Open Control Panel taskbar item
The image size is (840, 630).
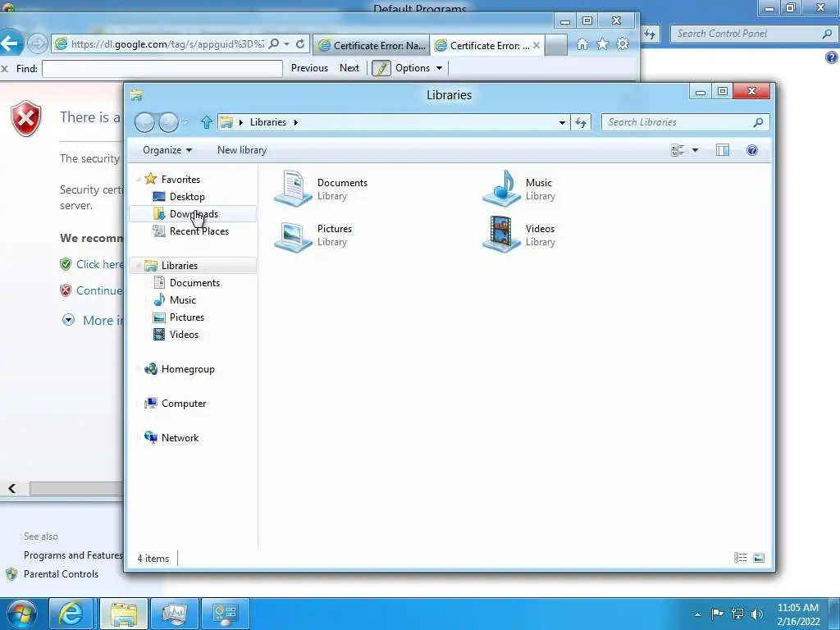click(x=226, y=614)
